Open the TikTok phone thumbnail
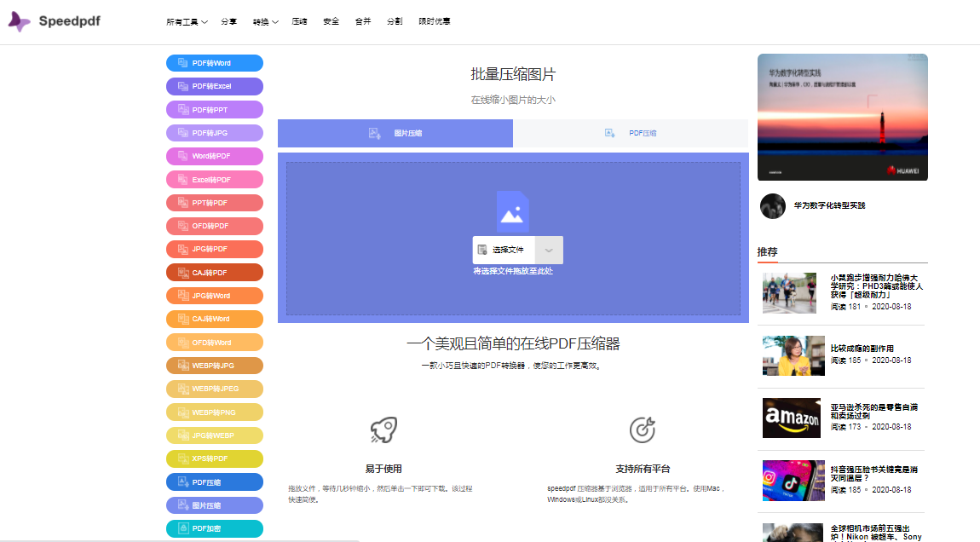This screenshot has height=542, width=980. [793, 481]
